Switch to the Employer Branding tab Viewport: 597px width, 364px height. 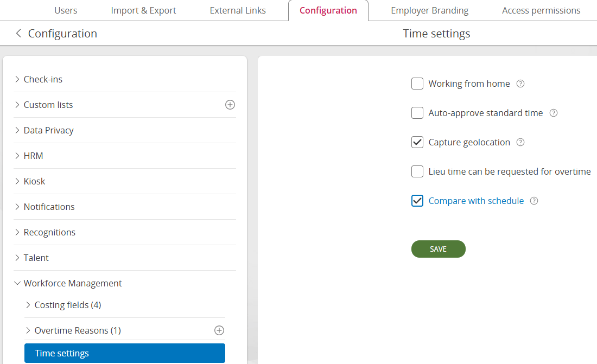click(x=429, y=10)
